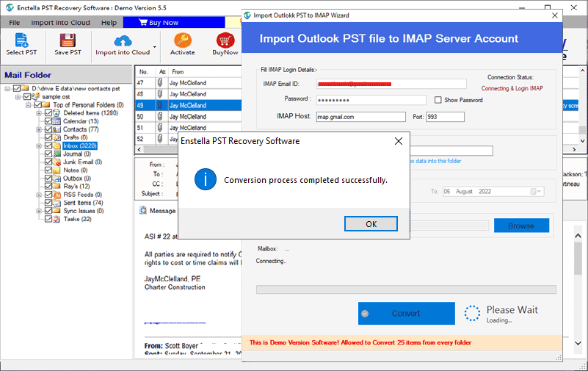Click the IMAP Host field
Image resolution: width=588 pixels, height=371 pixels.
(x=360, y=117)
